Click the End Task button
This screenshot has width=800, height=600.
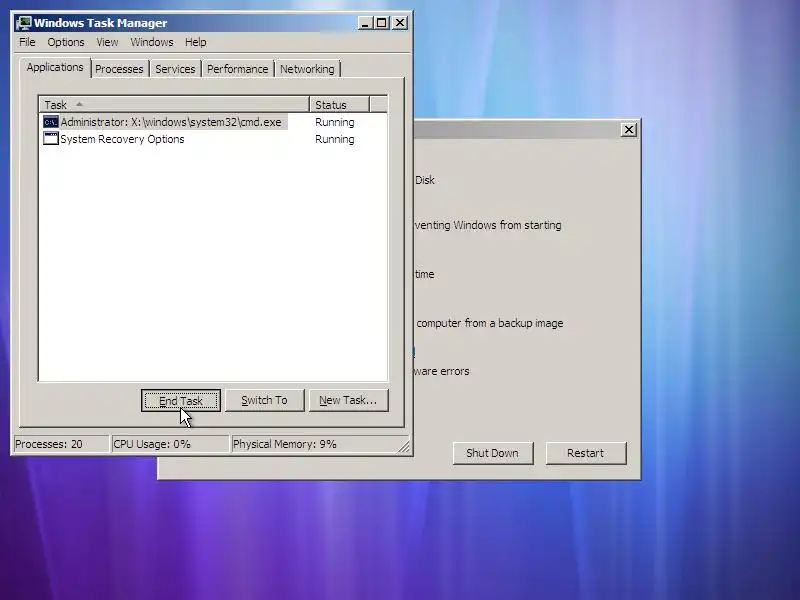(x=181, y=401)
